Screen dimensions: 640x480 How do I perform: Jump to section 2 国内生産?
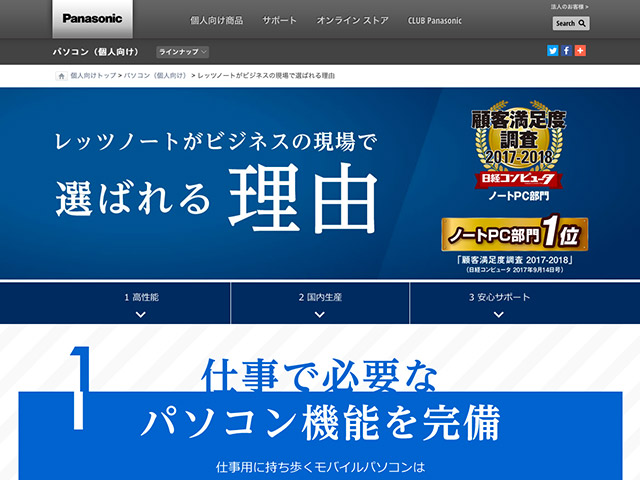pos(320,297)
